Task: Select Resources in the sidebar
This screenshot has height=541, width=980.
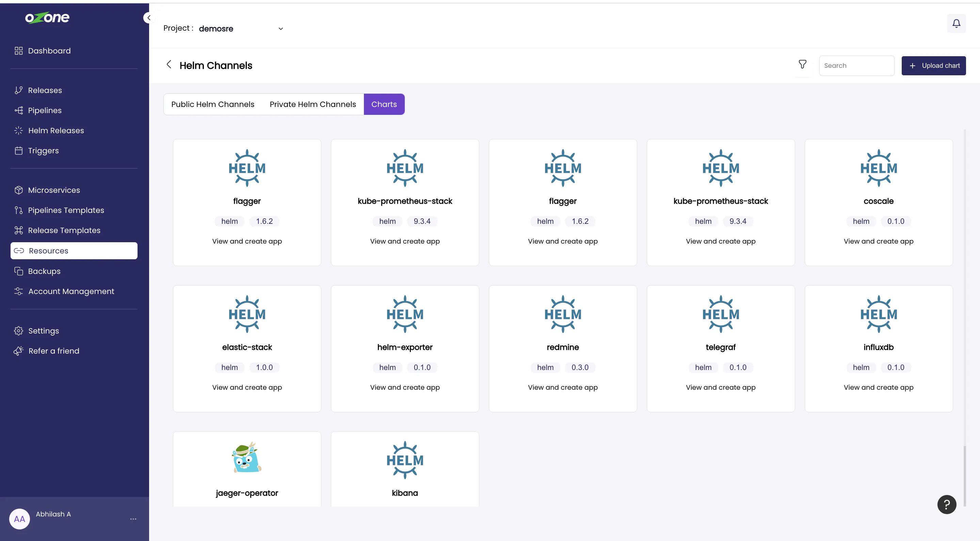Action: [x=74, y=251]
